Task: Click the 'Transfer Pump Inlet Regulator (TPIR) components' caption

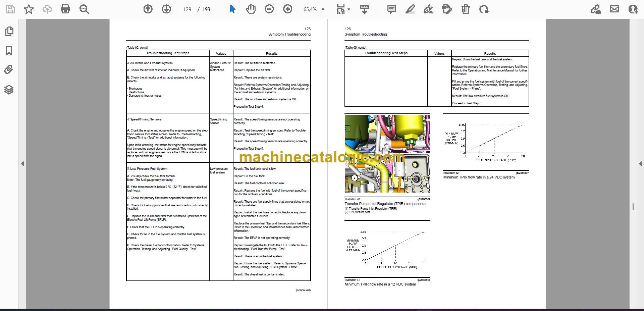Action: (385, 204)
